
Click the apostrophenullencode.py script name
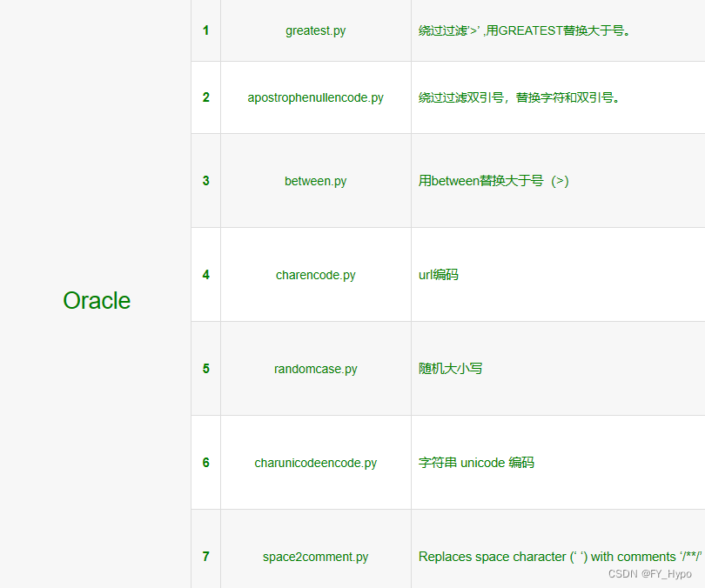[x=316, y=98]
